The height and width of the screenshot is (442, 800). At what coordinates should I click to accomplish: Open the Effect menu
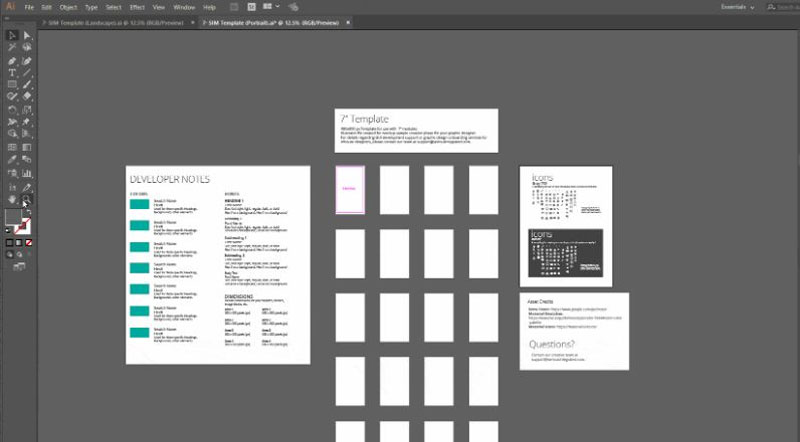(137, 7)
